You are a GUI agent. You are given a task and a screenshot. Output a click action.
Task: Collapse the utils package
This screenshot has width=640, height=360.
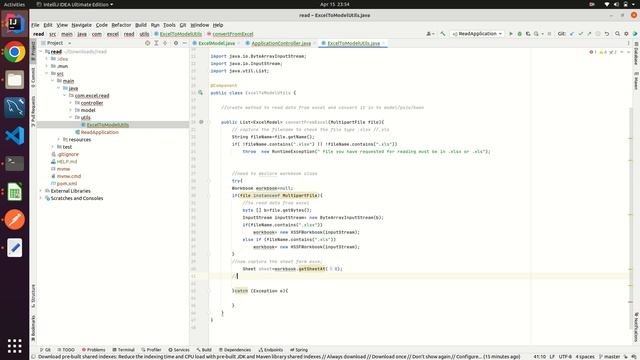click(71, 118)
